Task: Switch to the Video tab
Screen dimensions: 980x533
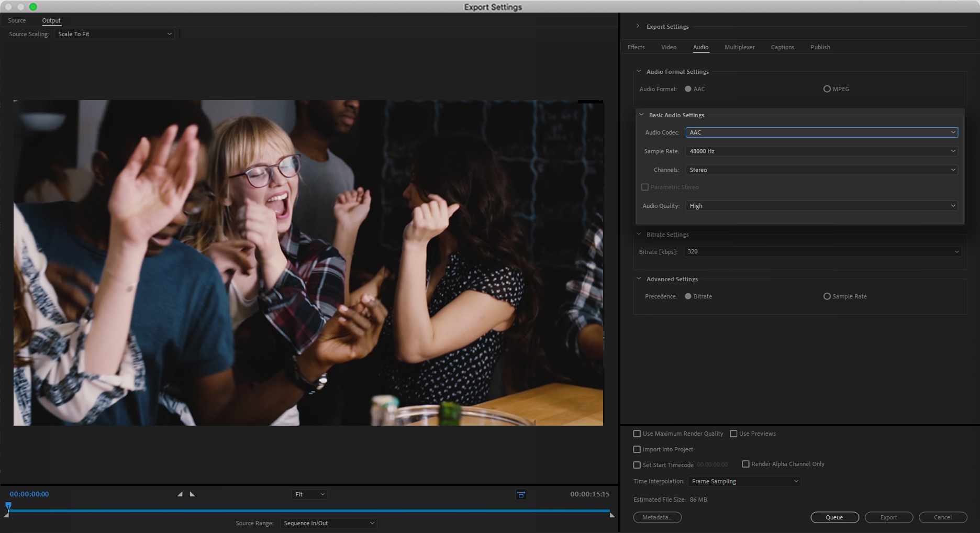Action: [669, 47]
